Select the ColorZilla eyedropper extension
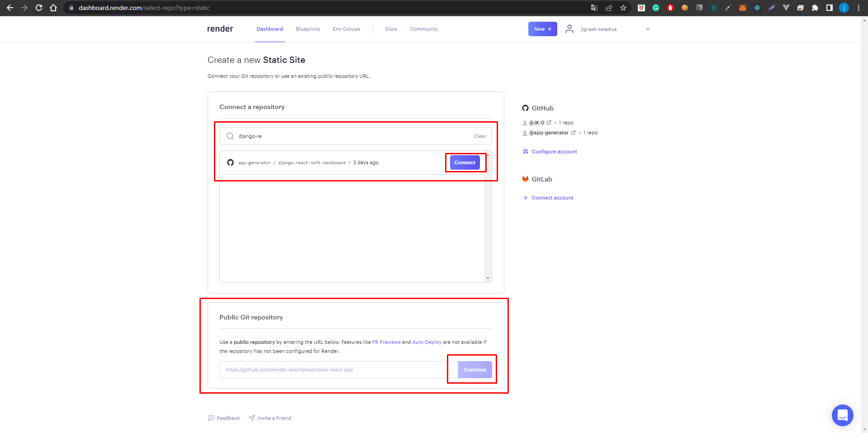The image size is (868, 433). [x=728, y=8]
